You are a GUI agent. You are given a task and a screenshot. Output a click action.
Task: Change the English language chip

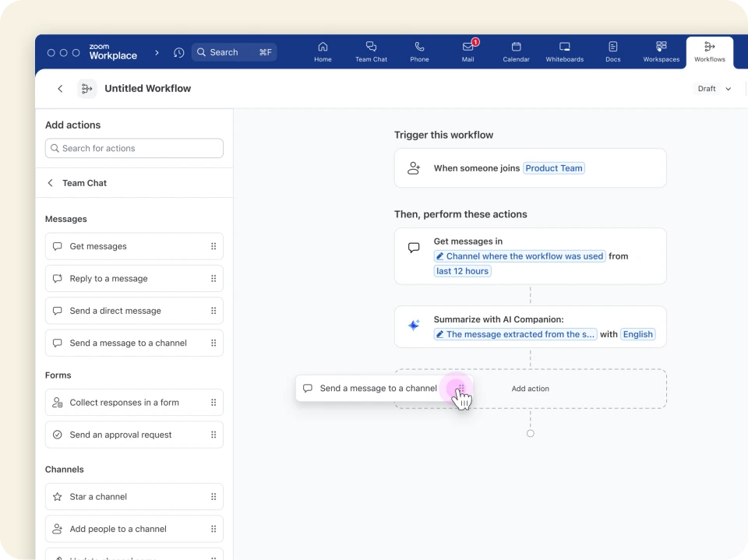(x=638, y=334)
